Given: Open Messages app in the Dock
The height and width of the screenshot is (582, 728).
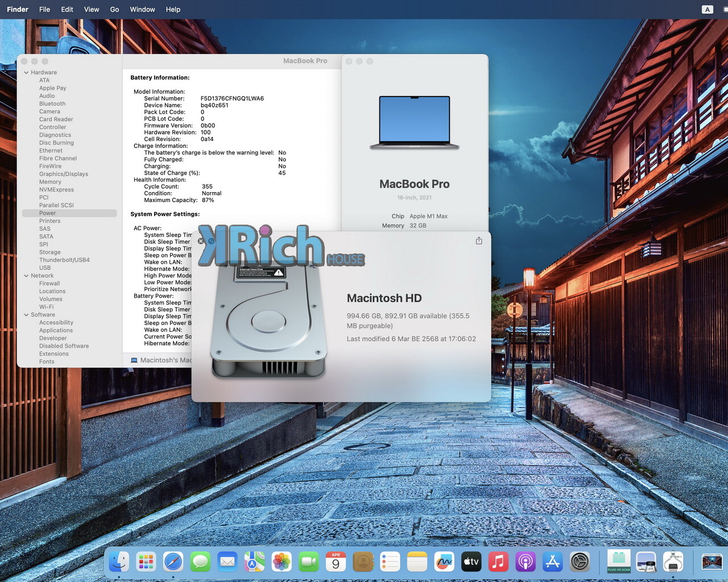Looking at the screenshot, I should 200,562.
